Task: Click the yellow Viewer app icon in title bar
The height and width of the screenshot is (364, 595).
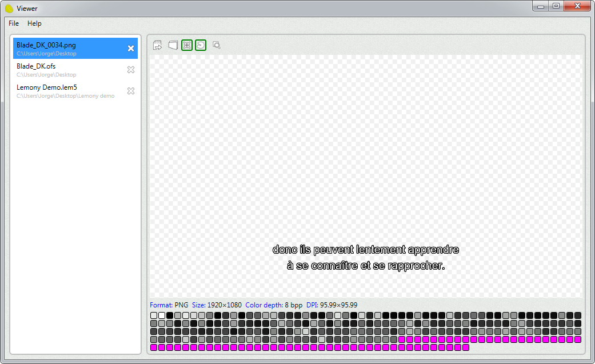Action: point(9,9)
